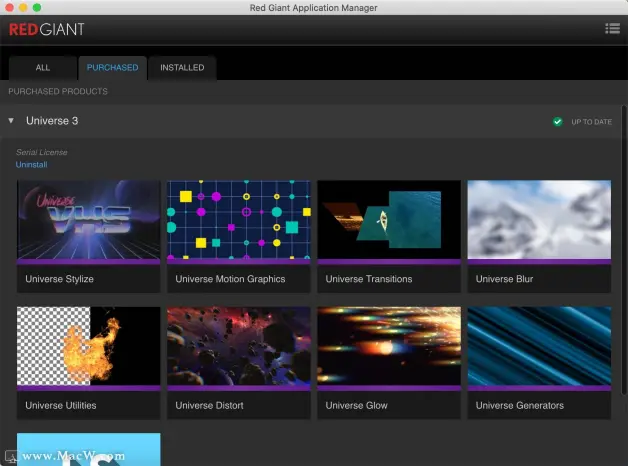The width and height of the screenshot is (628, 466).
Task: Click the yellow minimize window button
Action: click(23, 8)
